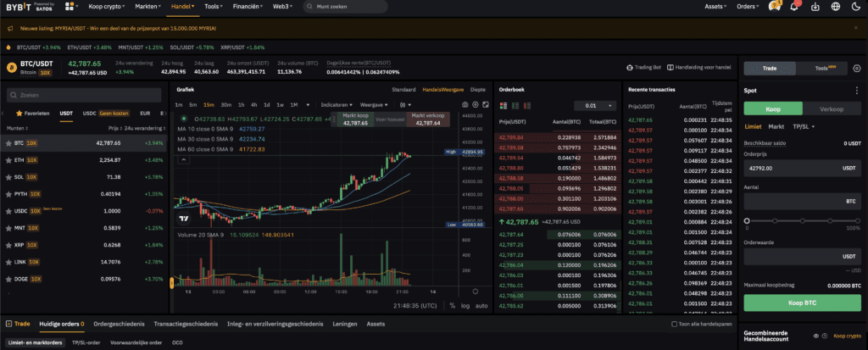868x350 pixels.
Task: Show combined buy/sell order book view
Action: pyautogui.click(x=504, y=105)
